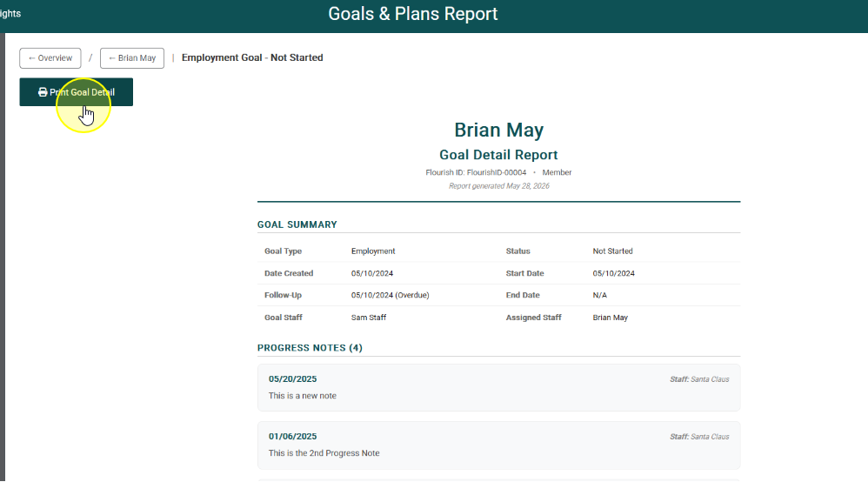Click the End Date label
Image resolution: width=868 pixels, height=482 pixels.
523,295
